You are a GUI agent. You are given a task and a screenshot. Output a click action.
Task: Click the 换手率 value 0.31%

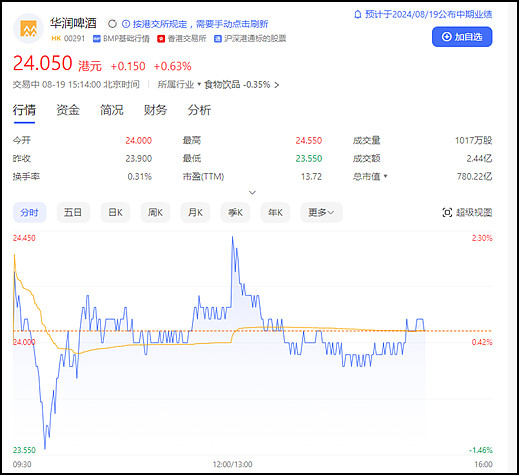click(x=139, y=176)
